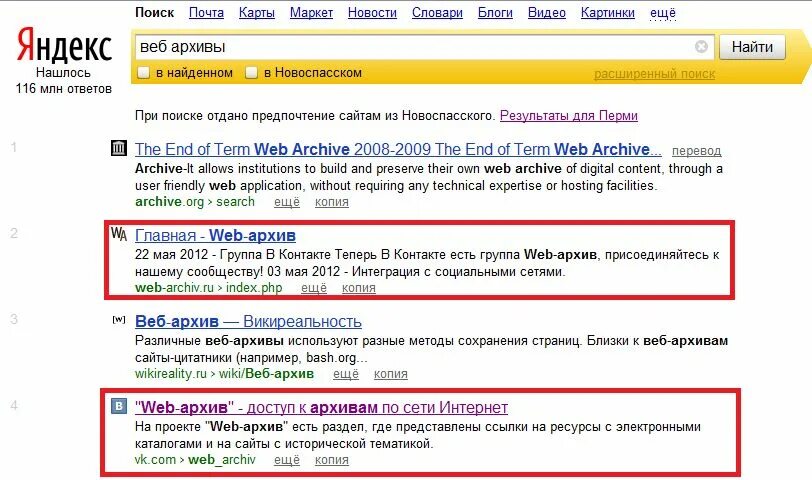Click the '116 млн ответов' text
The width and height of the screenshot is (812, 480).
pyautogui.click(x=64, y=89)
